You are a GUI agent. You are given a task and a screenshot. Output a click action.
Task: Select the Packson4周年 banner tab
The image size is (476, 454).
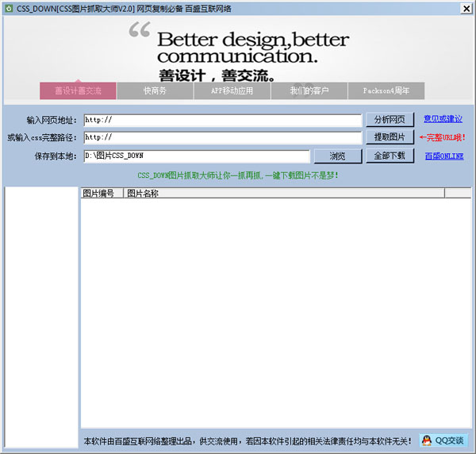coord(386,90)
